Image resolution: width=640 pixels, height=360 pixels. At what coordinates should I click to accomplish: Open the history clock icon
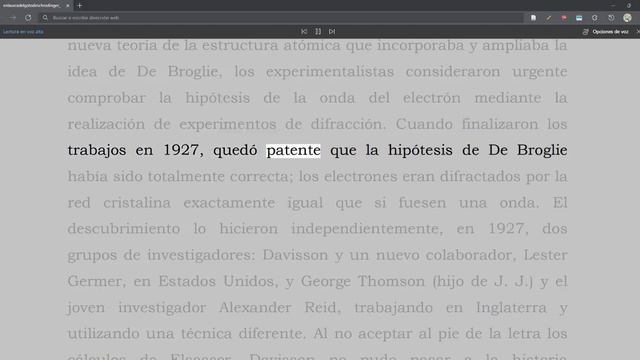pyautogui.click(x=611, y=18)
